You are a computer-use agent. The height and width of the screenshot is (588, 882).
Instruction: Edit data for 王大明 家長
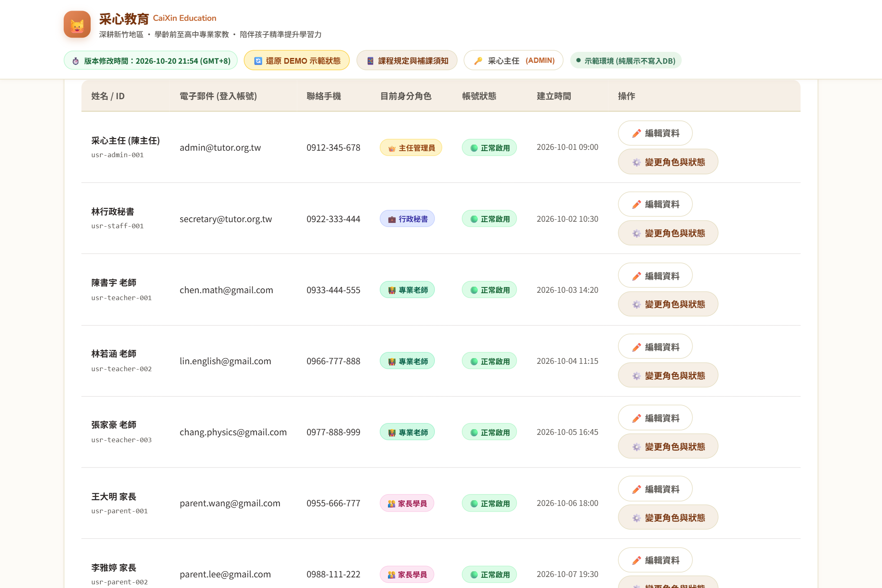655,489
